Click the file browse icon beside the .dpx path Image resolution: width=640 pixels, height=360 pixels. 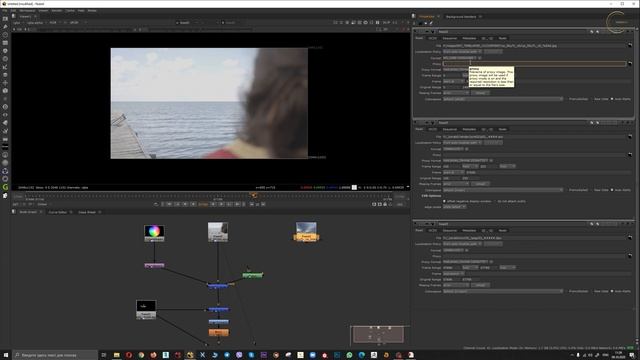click(630, 238)
